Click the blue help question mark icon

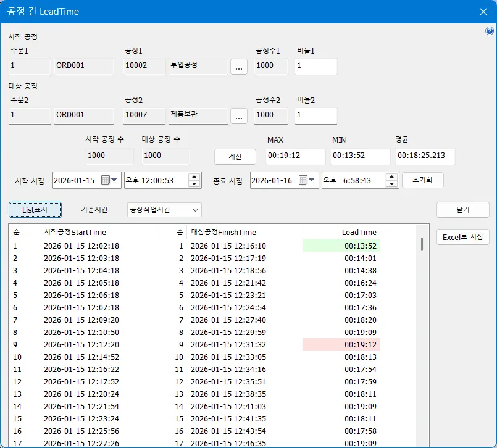490,31
